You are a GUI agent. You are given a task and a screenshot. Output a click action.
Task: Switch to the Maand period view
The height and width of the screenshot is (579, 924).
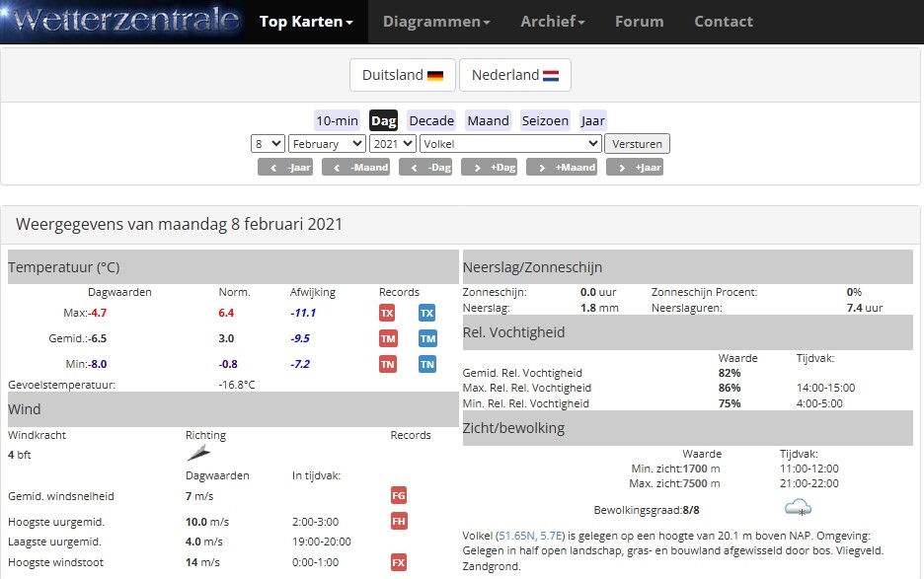488,120
